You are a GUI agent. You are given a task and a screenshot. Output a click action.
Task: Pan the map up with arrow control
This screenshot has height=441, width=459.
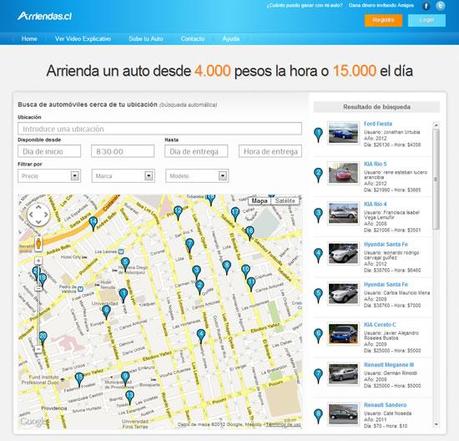(x=38, y=208)
